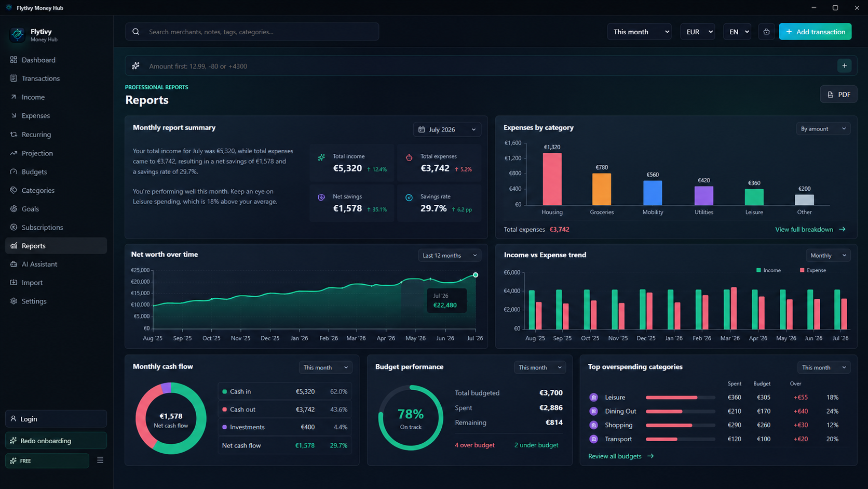Open the By amount sort dropdown
This screenshot has width=868, height=489.
pos(823,129)
